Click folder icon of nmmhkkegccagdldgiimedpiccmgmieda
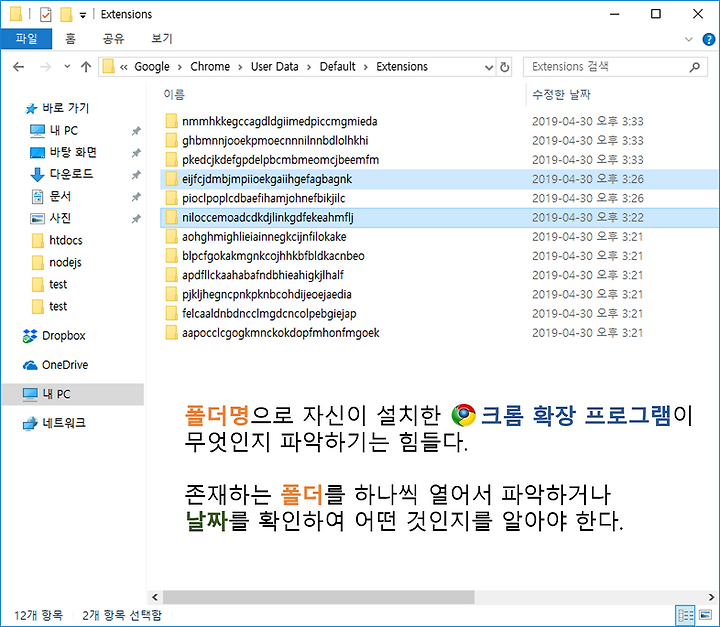 point(171,121)
